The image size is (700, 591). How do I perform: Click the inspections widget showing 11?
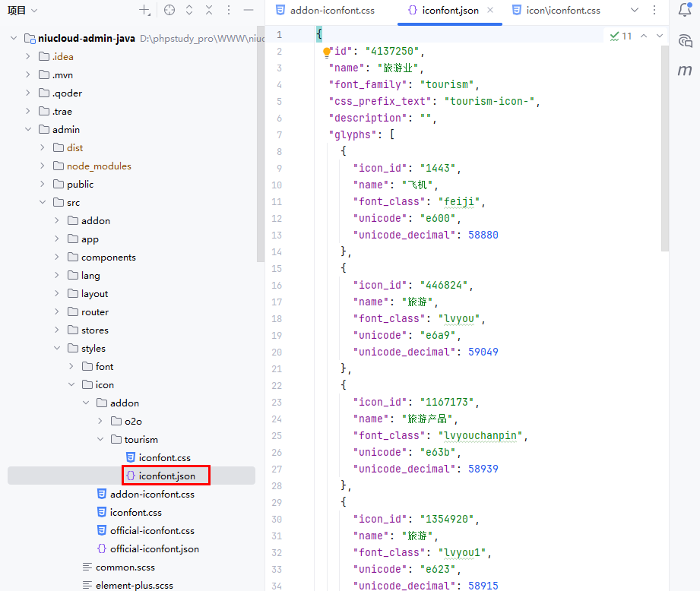coord(621,36)
